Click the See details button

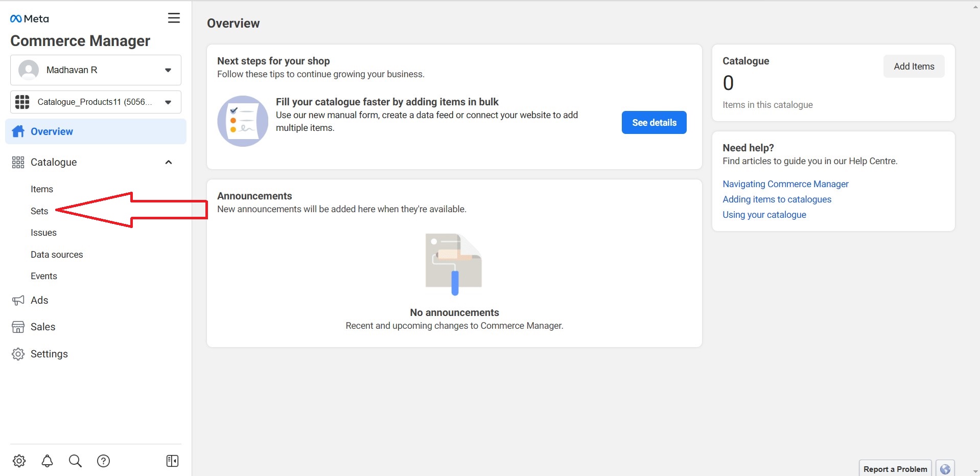654,123
